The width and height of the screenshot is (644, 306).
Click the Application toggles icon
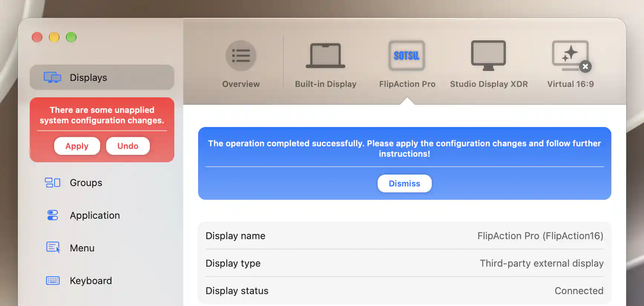click(52, 215)
